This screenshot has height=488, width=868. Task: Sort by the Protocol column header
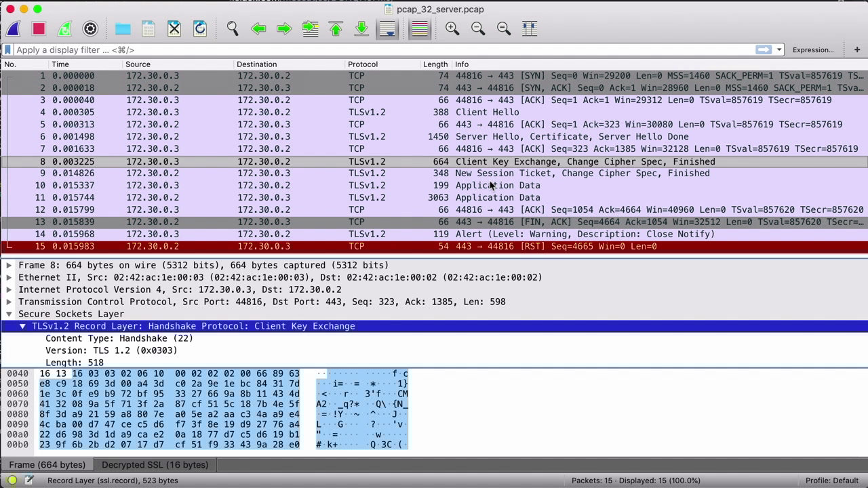(382, 64)
